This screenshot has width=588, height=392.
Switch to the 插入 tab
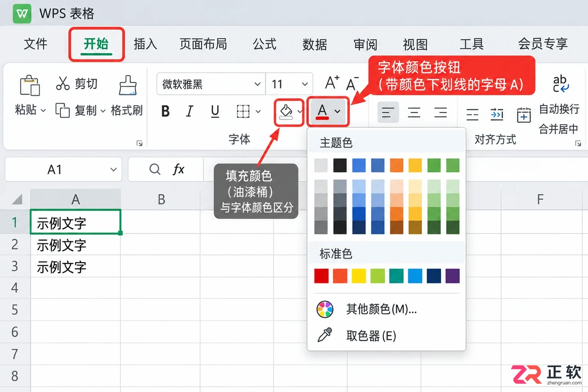pos(145,44)
